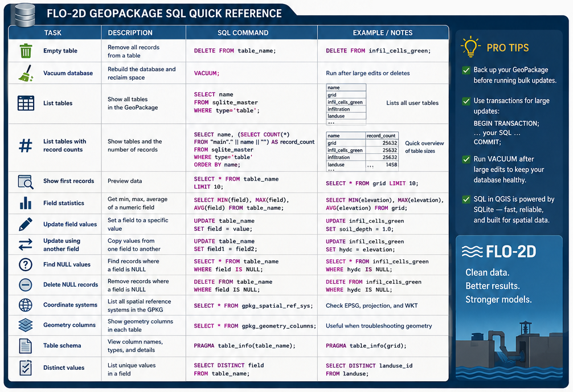Click the 'Distinct values' task label
This screenshot has width=573, height=392.
(64, 368)
